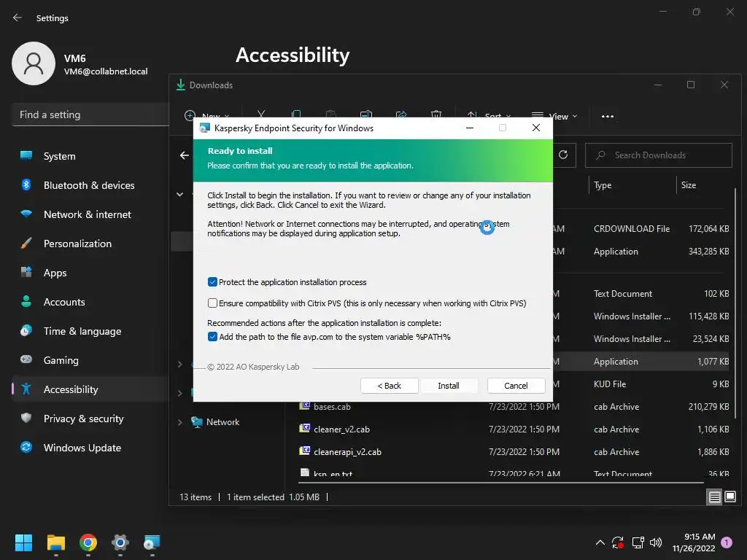Viewport: 747px width, 560px height.
Task: Click the VM6 user avatar
Action: coord(34,63)
